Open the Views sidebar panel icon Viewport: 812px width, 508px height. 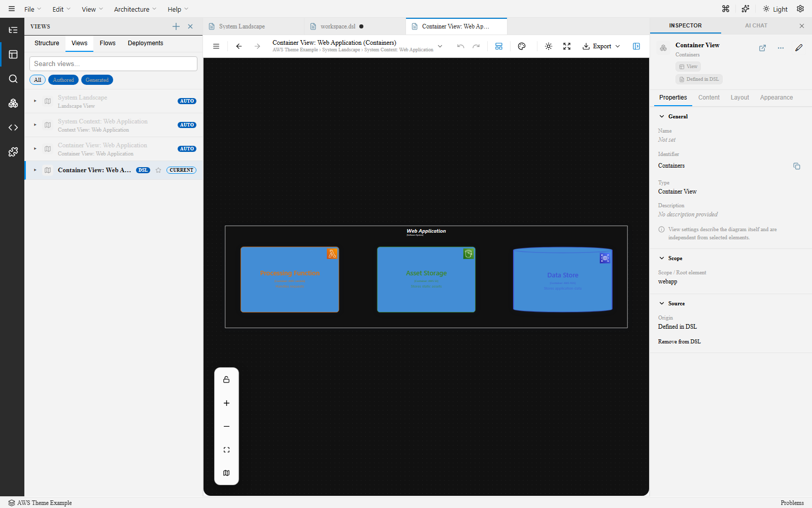click(13, 54)
